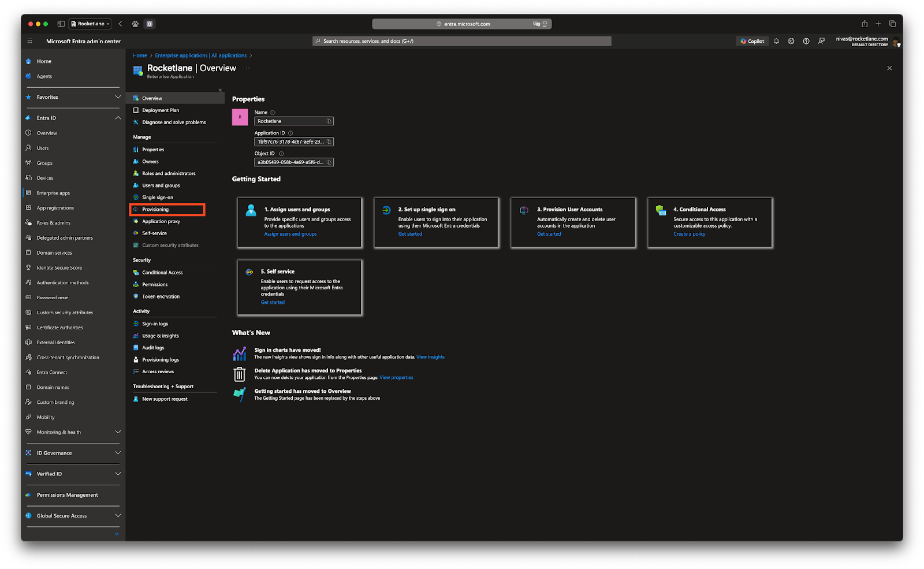Click Create a policy link
Image resolution: width=924 pixels, height=569 pixels.
[689, 234]
